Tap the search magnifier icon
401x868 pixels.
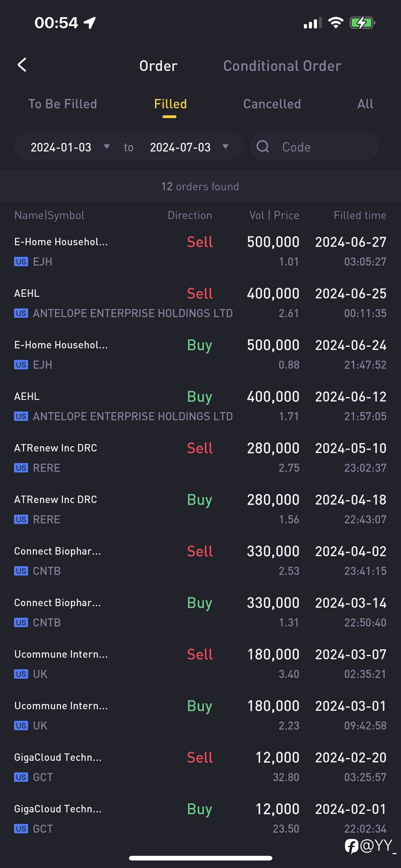point(263,147)
